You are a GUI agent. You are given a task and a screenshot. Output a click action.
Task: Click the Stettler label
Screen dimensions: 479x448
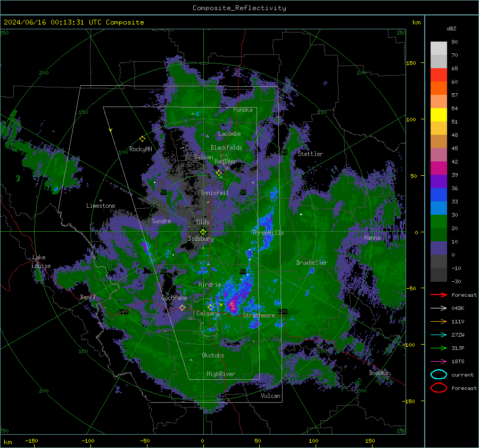click(x=310, y=154)
